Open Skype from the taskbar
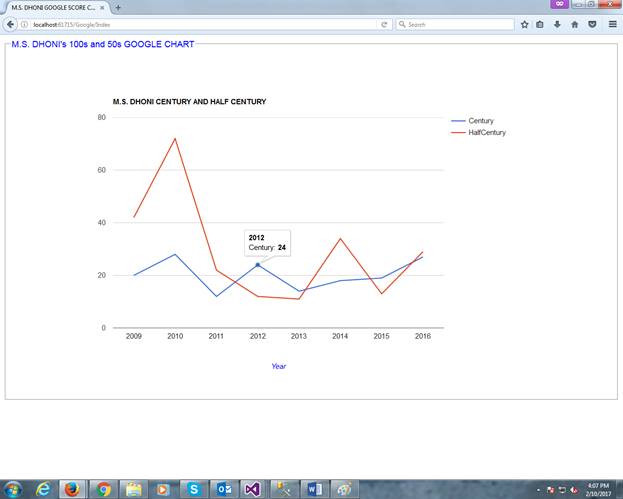This screenshot has height=499, width=623. tap(193, 489)
